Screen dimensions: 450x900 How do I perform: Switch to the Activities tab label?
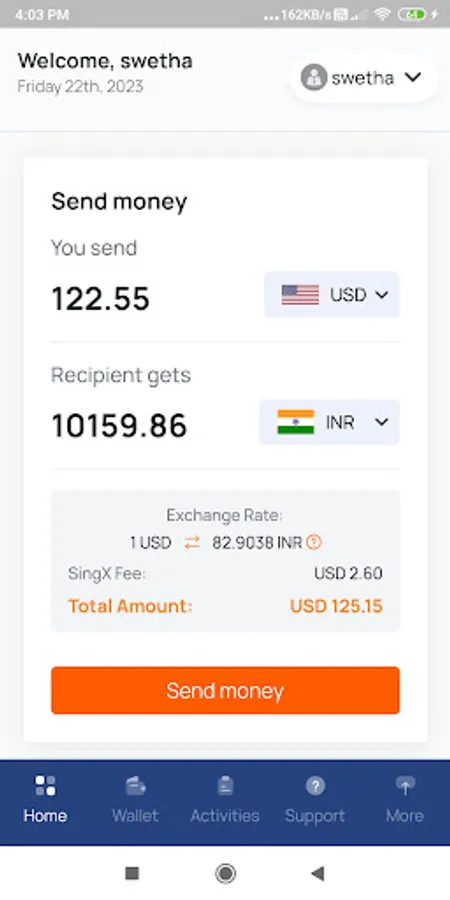click(x=225, y=816)
